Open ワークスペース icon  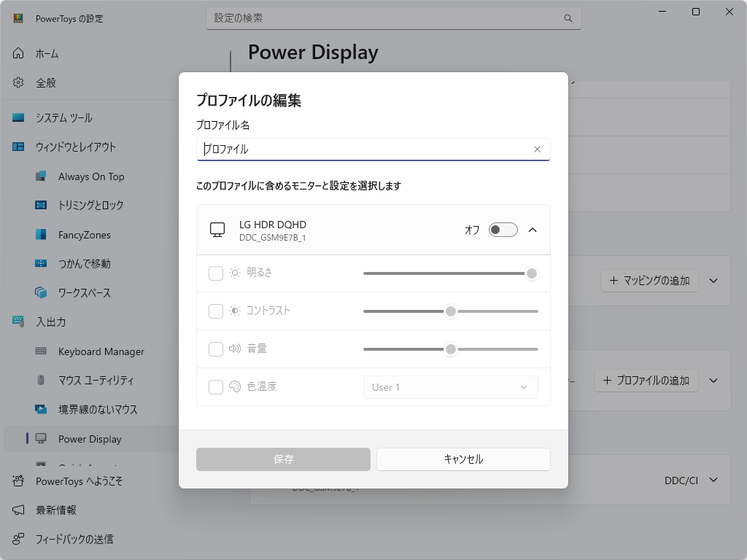pyautogui.click(x=41, y=292)
